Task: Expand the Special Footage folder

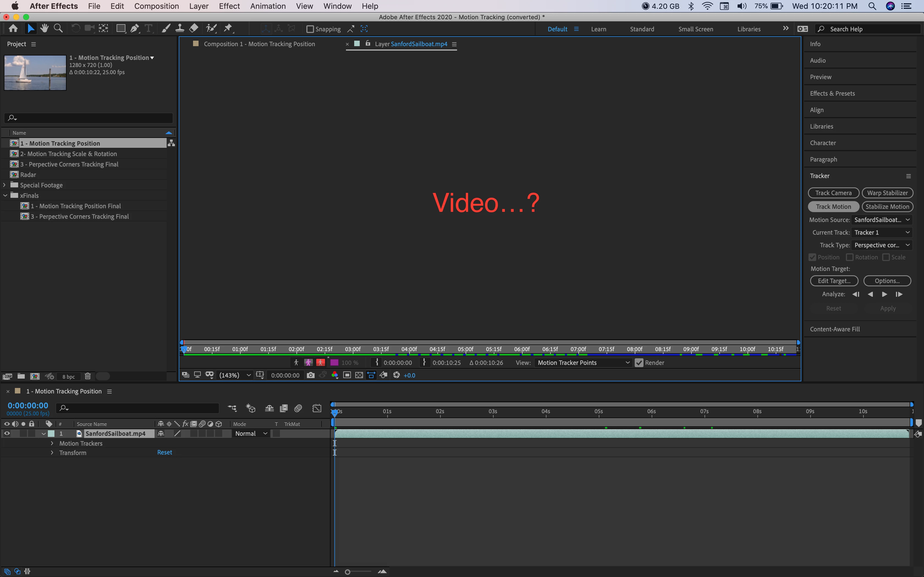Action: [5, 185]
